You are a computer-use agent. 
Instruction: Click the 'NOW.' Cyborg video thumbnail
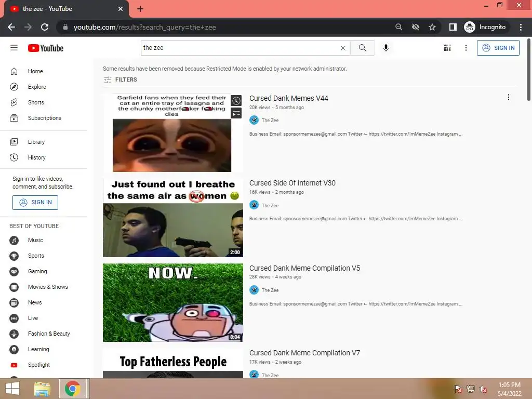tap(172, 303)
